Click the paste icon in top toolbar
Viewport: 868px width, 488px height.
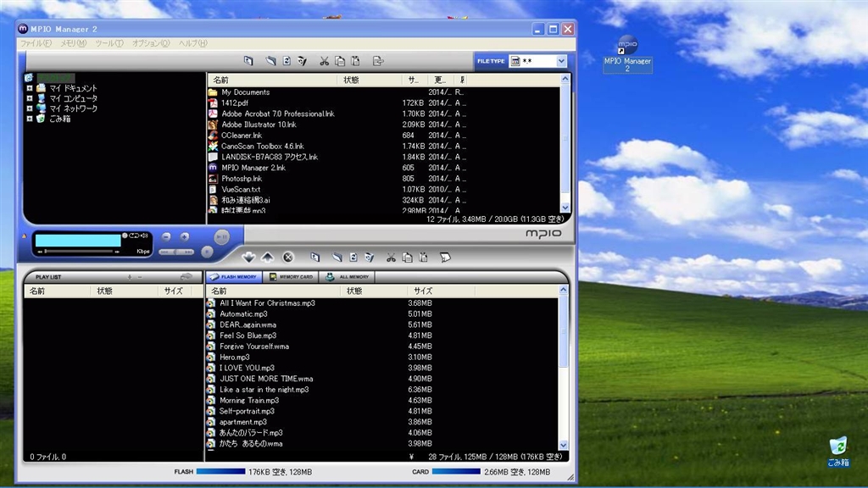[x=356, y=61]
